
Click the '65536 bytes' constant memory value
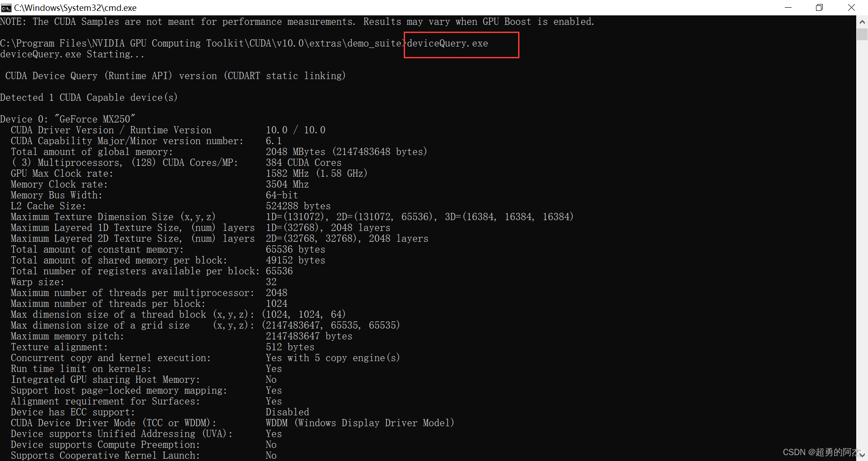point(296,249)
